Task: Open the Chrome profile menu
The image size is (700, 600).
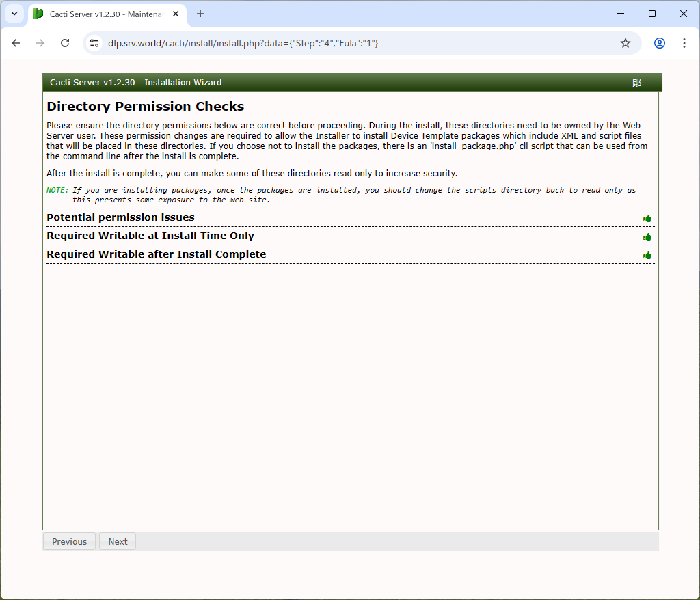Action: [x=659, y=43]
